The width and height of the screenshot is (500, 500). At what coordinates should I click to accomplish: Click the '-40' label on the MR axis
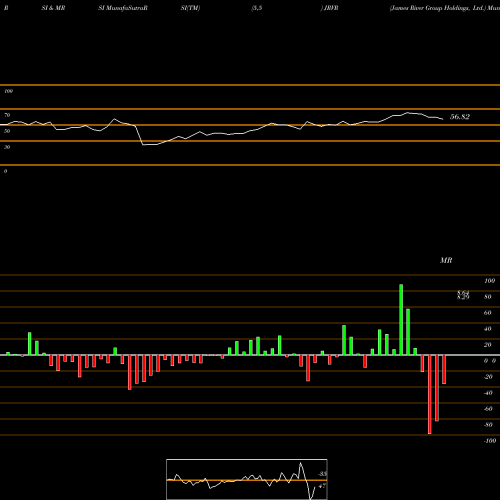488,393
